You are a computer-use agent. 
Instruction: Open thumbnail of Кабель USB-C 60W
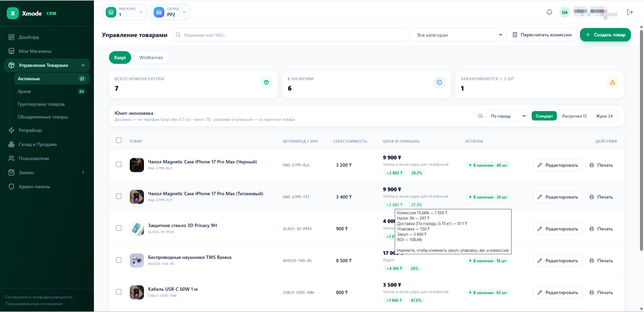coord(137,293)
